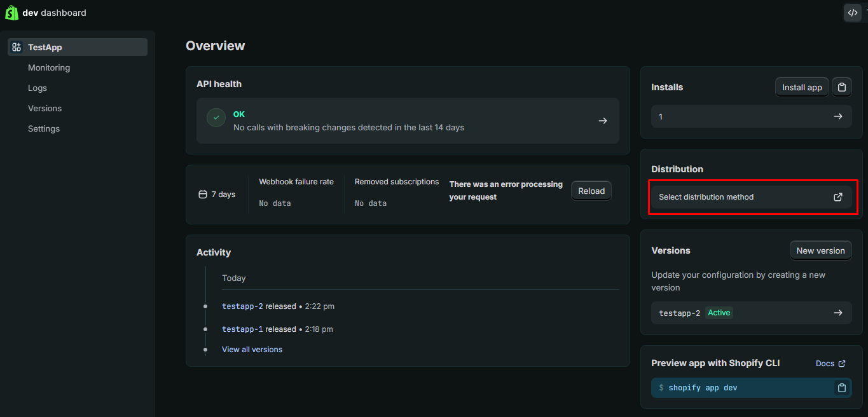868x417 pixels.
Task: Copy install link clipboard icon
Action: tap(842, 87)
